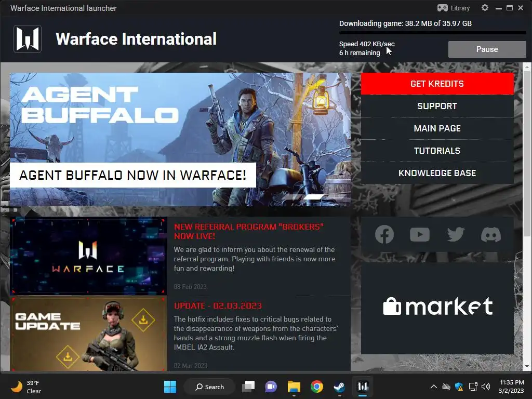532x399 pixels.
Task: Click the launcher vertical scrollbar thumb
Action: [527, 154]
